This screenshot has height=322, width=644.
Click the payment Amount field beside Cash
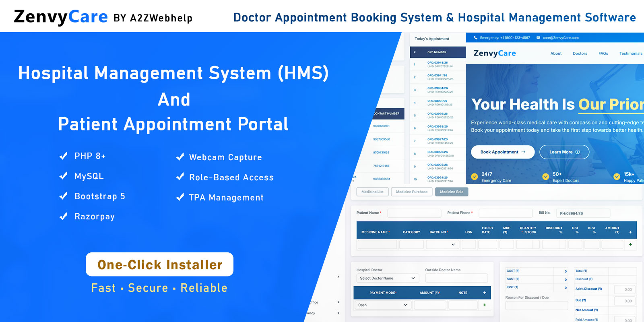click(430, 305)
